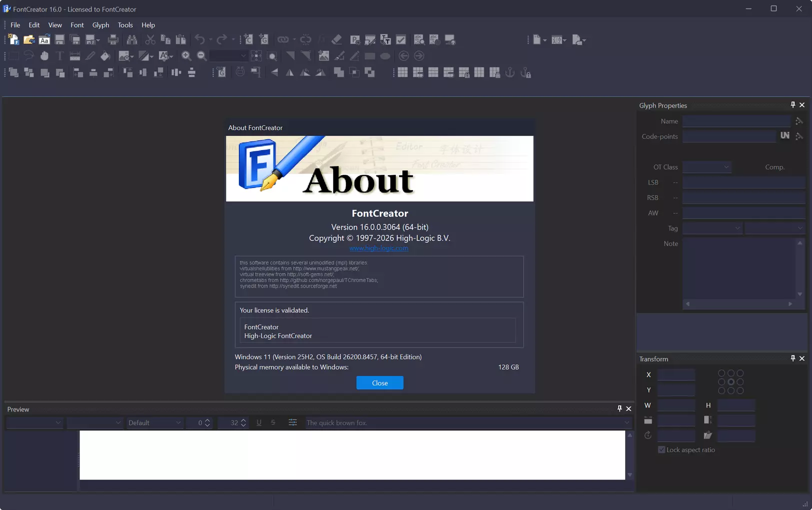The image size is (812, 510).
Task: Click the Redo arrow icon
Action: click(222, 40)
